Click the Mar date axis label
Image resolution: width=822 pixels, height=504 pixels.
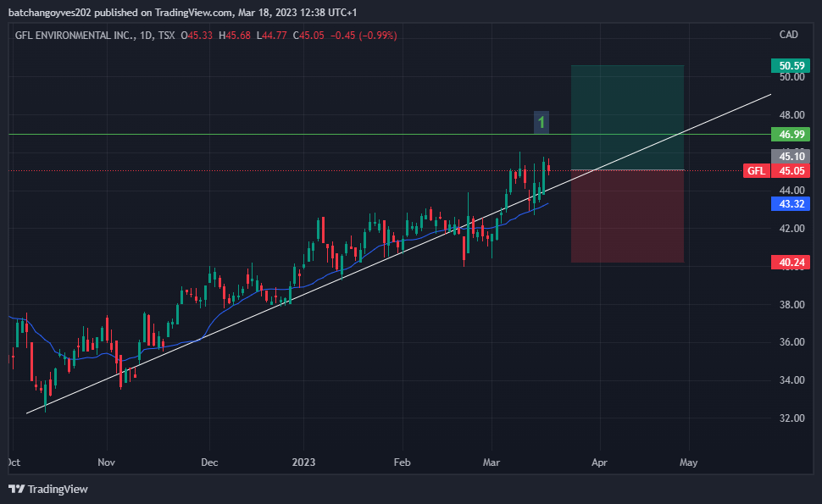point(492,462)
